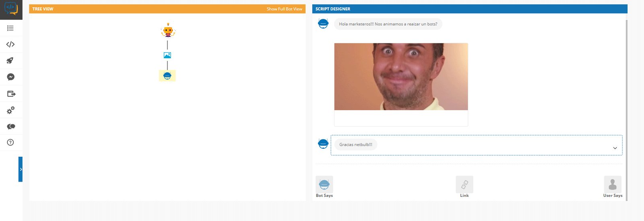Click the TREE VIEW panel header

click(x=167, y=9)
